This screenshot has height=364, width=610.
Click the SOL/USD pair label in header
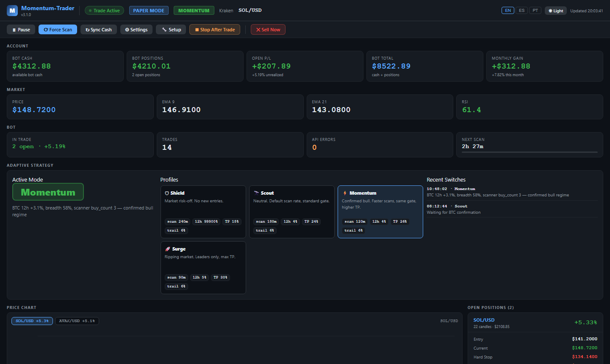250,10
